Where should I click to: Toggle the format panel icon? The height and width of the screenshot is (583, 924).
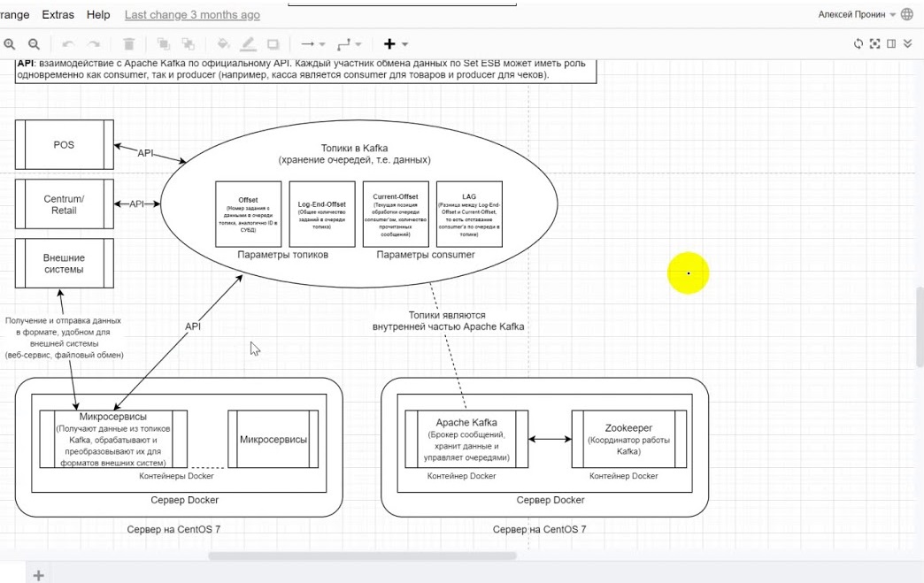click(891, 43)
